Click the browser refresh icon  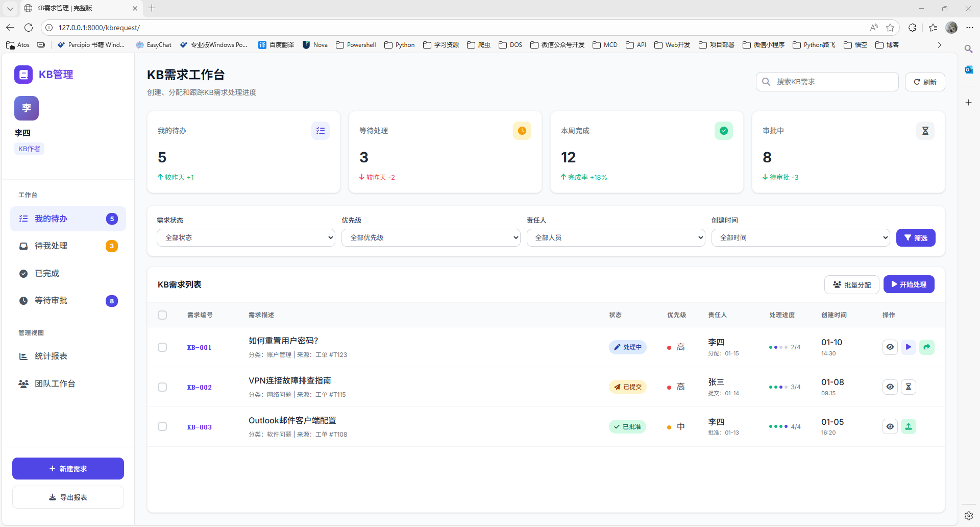(29, 28)
